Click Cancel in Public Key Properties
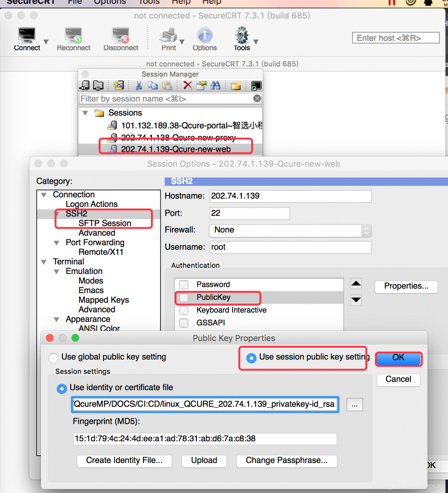Image resolution: width=448 pixels, height=493 pixels. pyautogui.click(x=398, y=380)
